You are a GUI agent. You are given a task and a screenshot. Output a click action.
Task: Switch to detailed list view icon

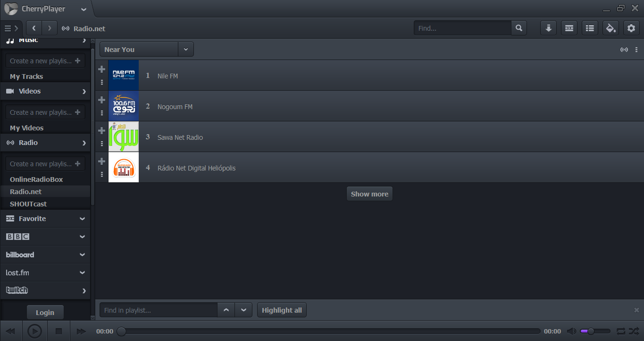tap(590, 28)
